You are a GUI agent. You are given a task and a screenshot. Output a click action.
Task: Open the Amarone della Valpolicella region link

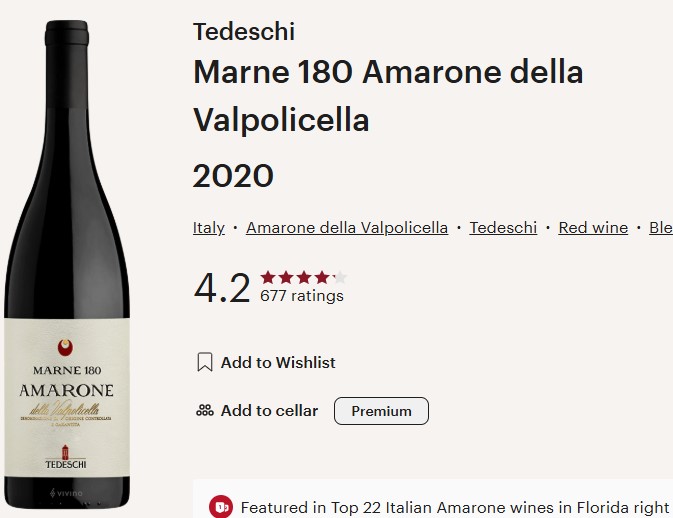(x=347, y=228)
